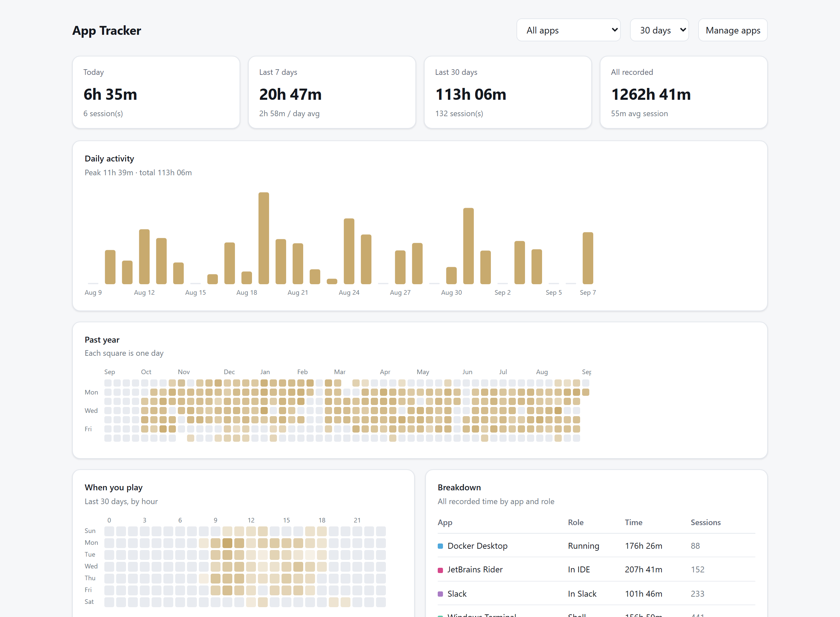Click the JetBrains Rider app name

pos(475,569)
